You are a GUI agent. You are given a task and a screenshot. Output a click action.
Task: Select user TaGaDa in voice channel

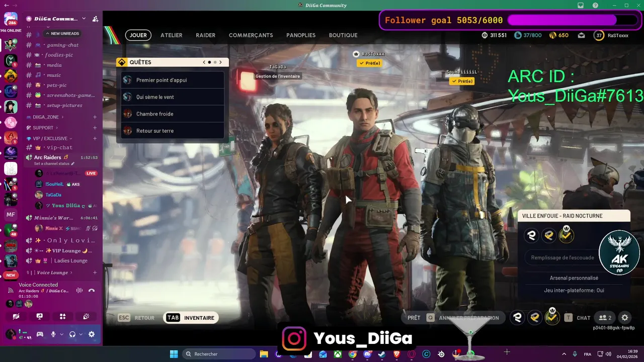point(53,195)
